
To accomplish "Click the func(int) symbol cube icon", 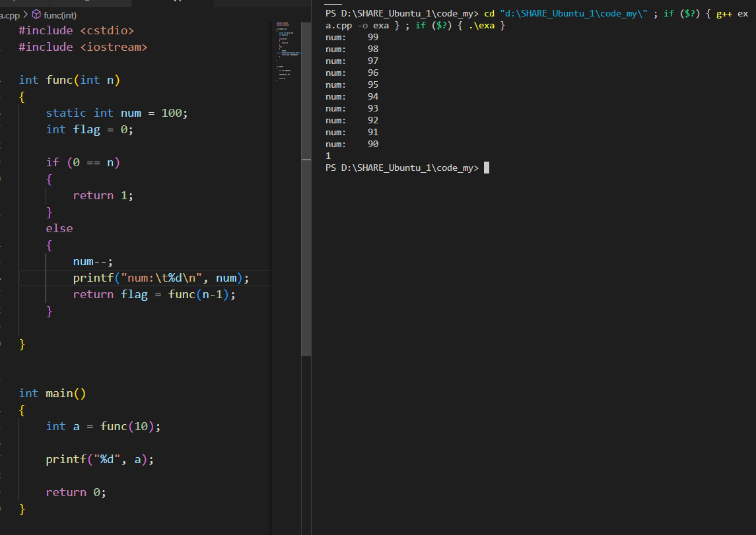I will coord(36,14).
